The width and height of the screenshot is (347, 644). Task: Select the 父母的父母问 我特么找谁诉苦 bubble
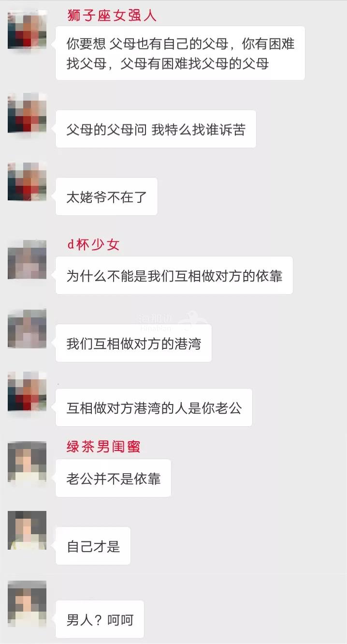click(x=156, y=129)
